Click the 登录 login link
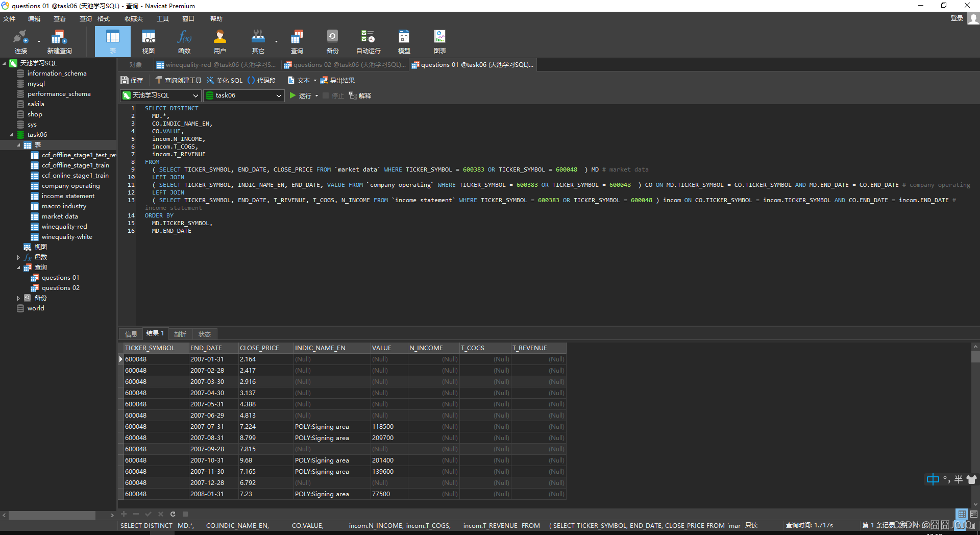980x535 pixels. 957,18
